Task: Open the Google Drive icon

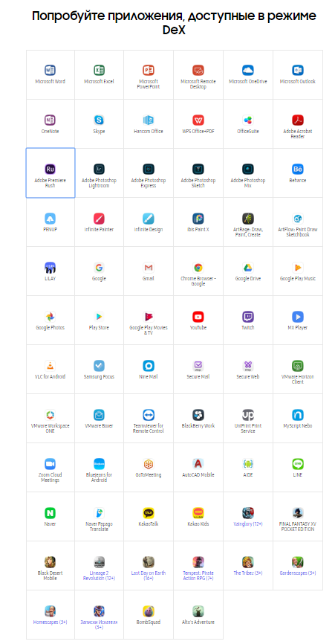Action: pos(247,268)
